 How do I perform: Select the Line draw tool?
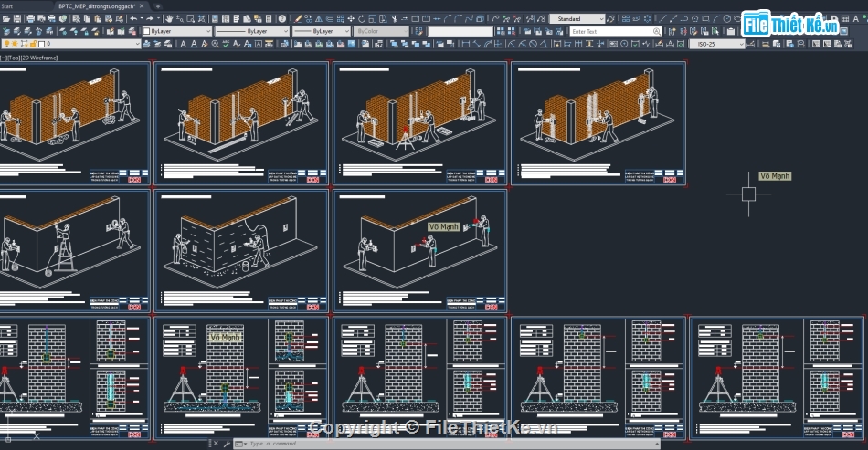tap(662, 19)
